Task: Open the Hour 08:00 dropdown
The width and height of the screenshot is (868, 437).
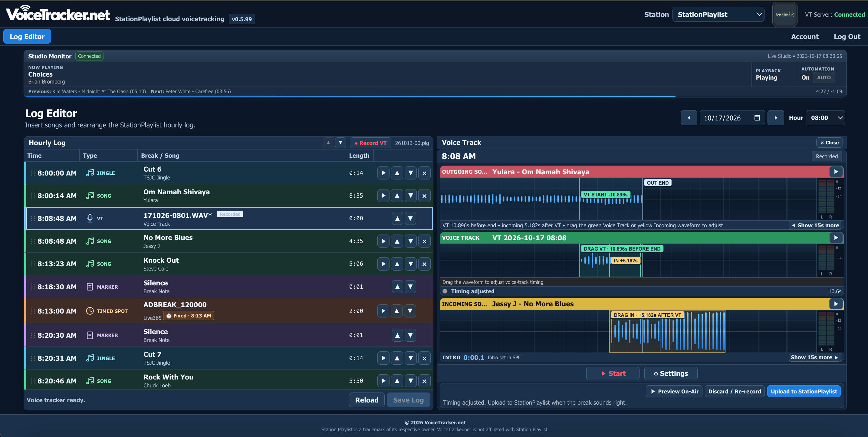Action: (x=825, y=118)
